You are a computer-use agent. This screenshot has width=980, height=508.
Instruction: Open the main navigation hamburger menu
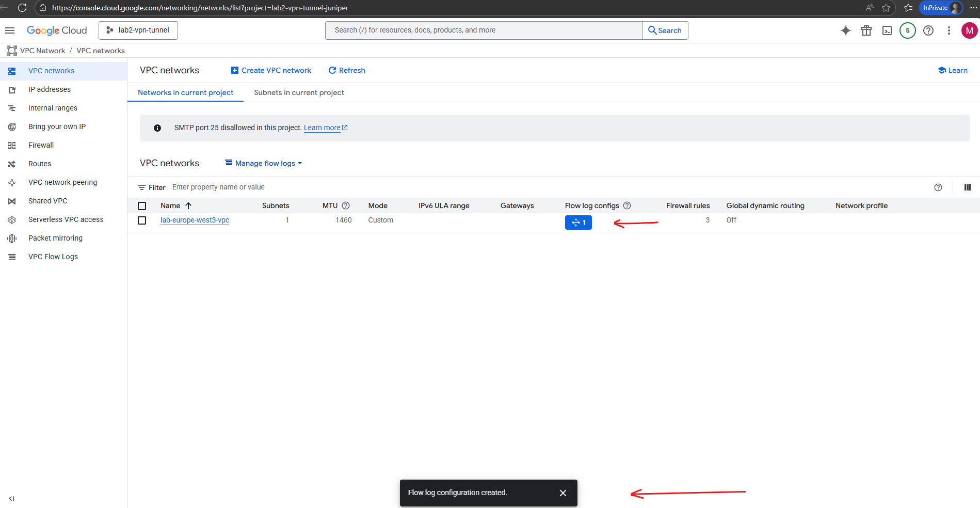click(x=10, y=30)
